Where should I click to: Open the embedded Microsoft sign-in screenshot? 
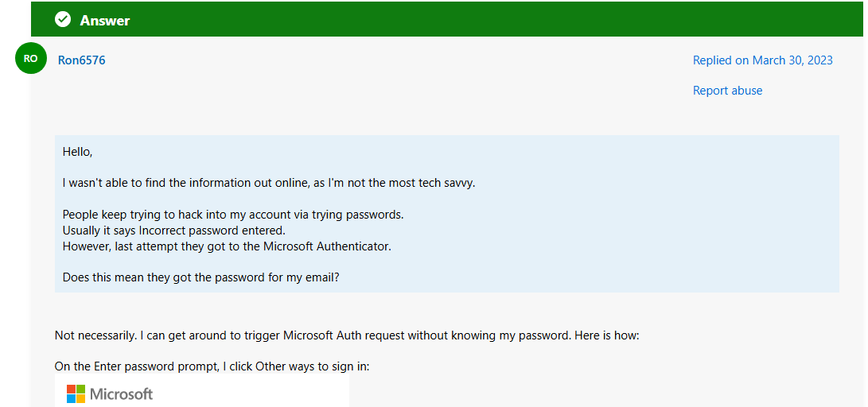coord(202,390)
